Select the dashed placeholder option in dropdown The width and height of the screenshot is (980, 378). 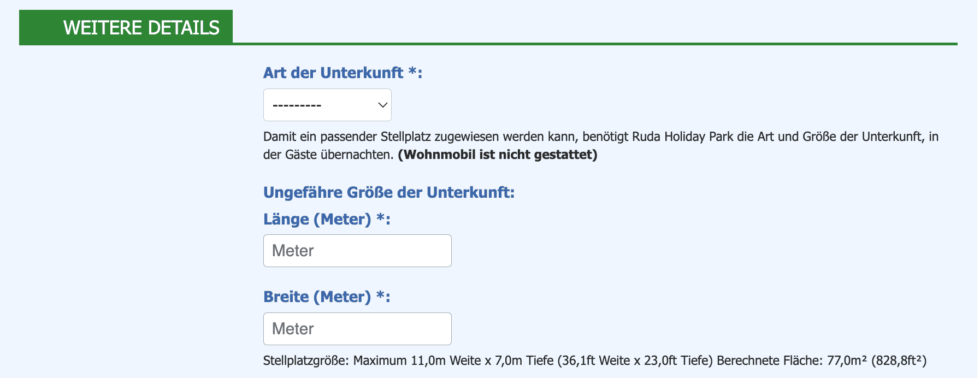pos(297,105)
